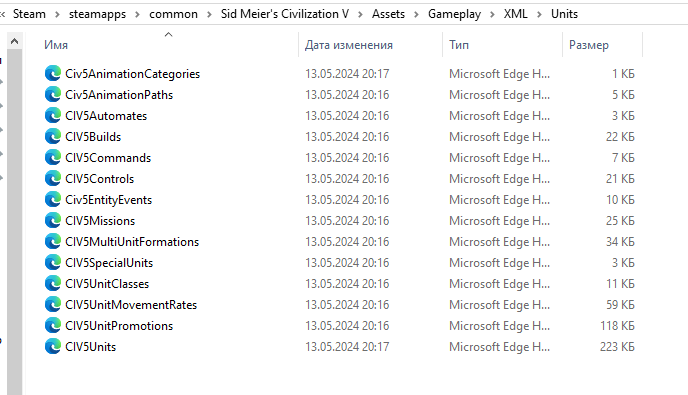Go to the Sid Meier's Civilization V folder
Screen dimensions: 688x395
(x=285, y=14)
